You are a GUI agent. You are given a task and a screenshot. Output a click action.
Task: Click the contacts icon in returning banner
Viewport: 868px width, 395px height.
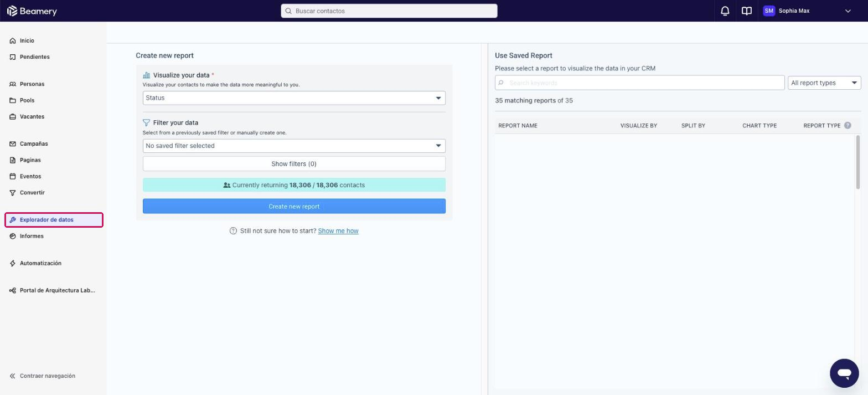point(227,186)
